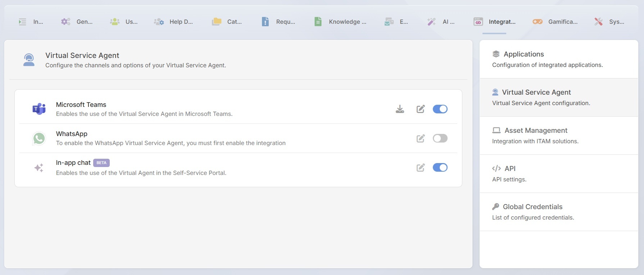Open Applications configuration in sidebar
The image size is (644, 275).
point(559,59)
